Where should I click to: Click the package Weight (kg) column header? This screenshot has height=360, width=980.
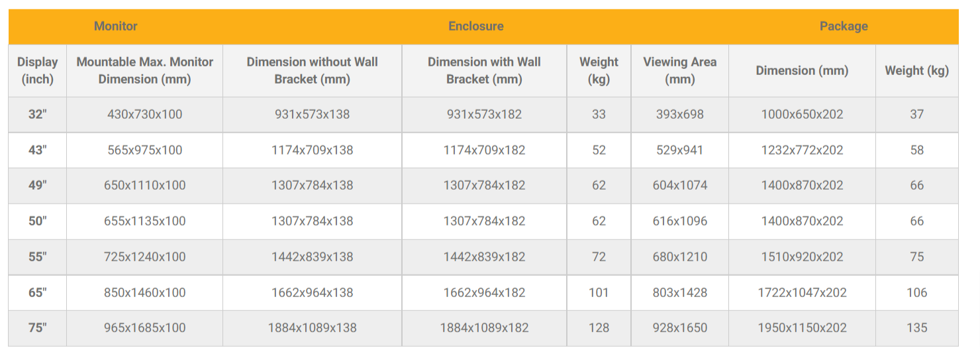[x=916, y=71]
